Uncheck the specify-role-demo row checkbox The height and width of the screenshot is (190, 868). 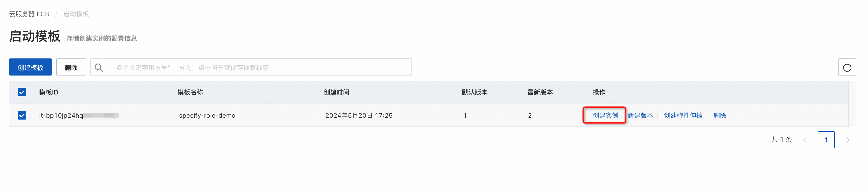22,115
